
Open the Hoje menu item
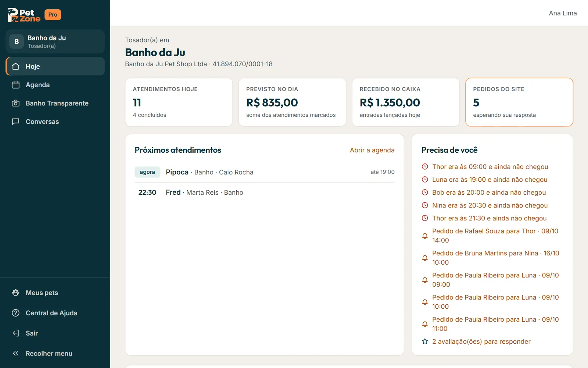click(x=55, y=66)
